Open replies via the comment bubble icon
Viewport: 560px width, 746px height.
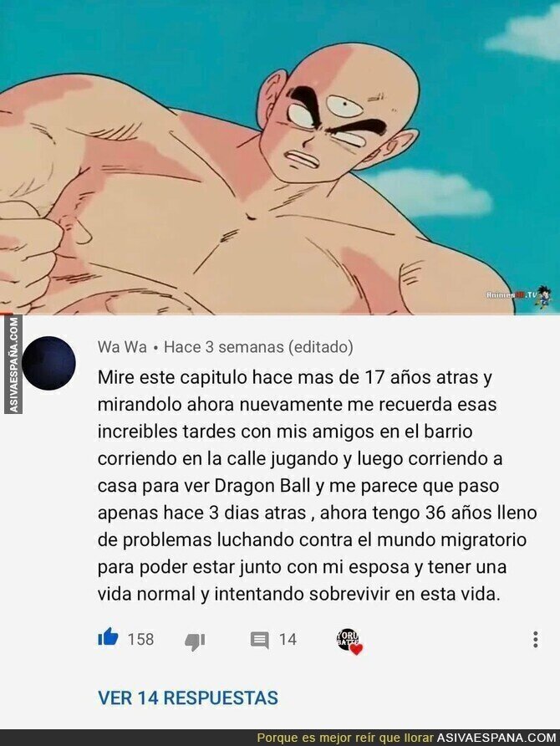(x=260, y=640)
